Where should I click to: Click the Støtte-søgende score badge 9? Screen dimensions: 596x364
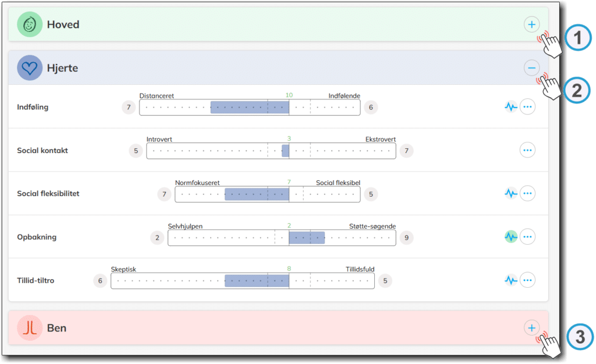[x=406, y=237]
